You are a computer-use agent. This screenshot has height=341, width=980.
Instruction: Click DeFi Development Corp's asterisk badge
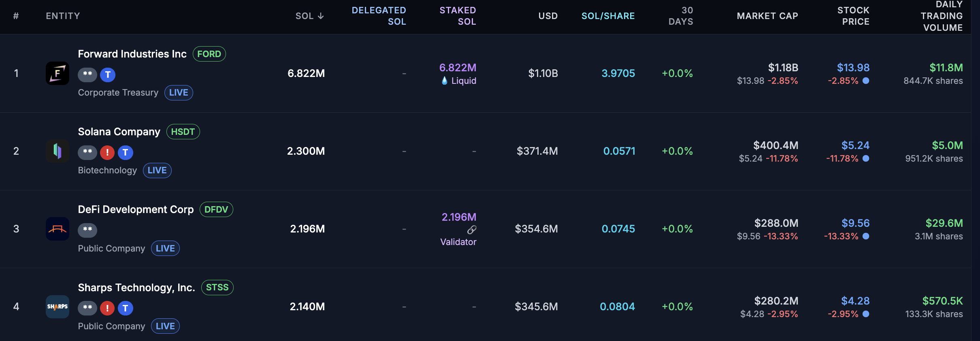87,230
